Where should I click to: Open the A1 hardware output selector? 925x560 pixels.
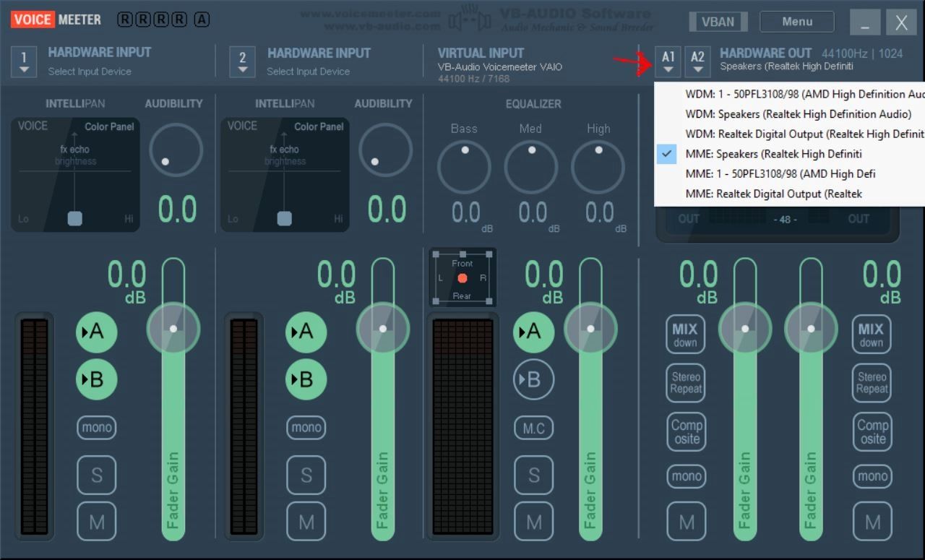[668, 61]
